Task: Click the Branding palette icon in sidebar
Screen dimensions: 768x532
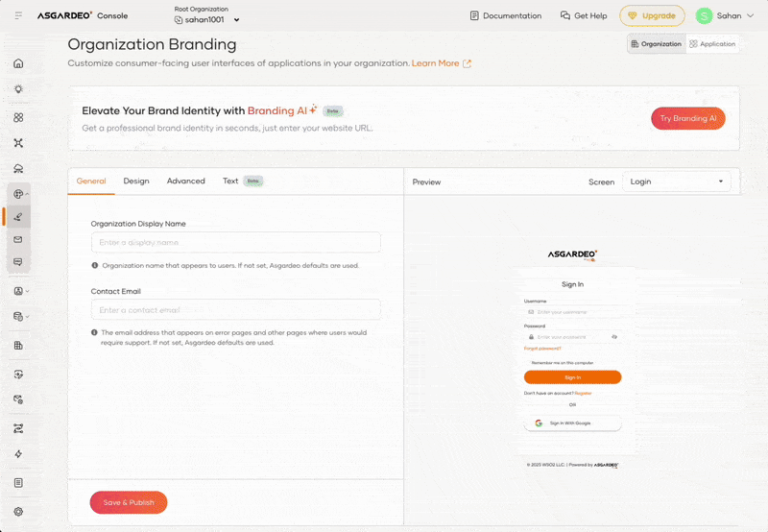Action: point(18,194)
